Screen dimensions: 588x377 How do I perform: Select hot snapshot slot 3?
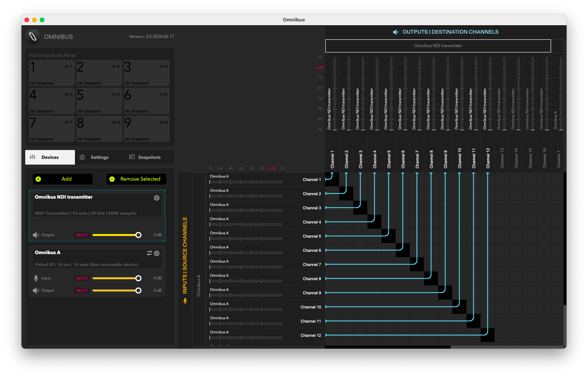[147, 73]
